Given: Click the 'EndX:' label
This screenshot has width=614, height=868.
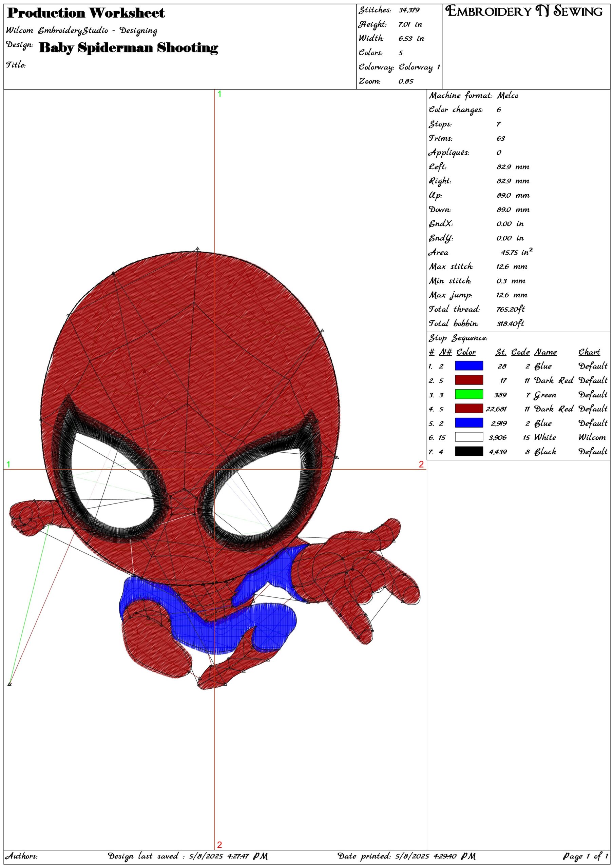Looking at the screenshot, I should coord(441,224).
